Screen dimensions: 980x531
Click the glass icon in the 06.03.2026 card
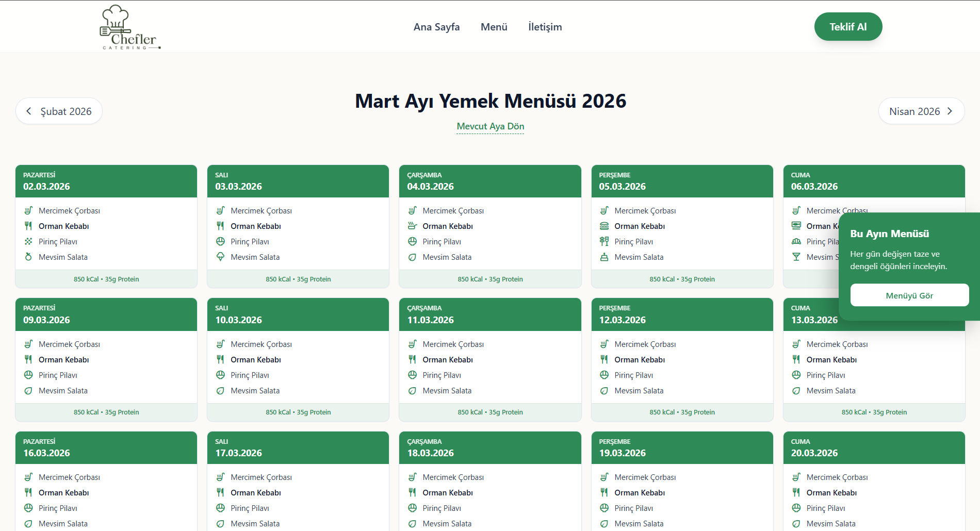(796, 257)
